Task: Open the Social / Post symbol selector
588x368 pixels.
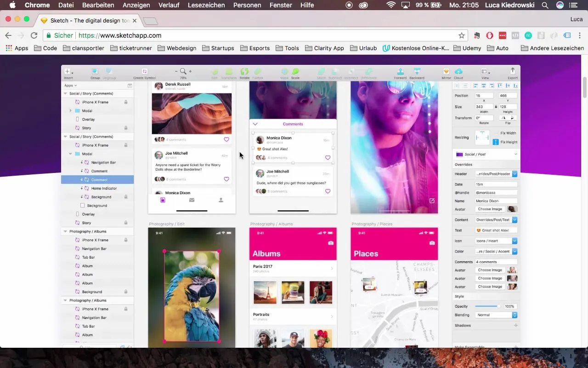Action: pyautogui.click(x=486, y=155)
